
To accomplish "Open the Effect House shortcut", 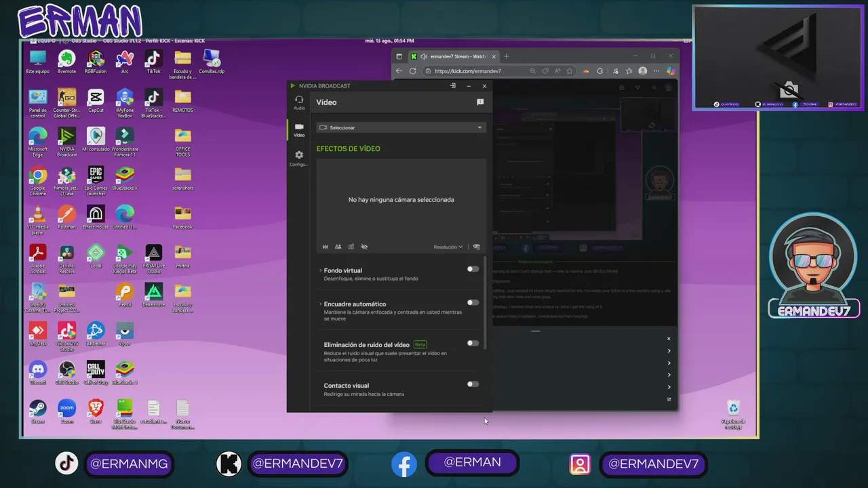I will coord(96,217).
